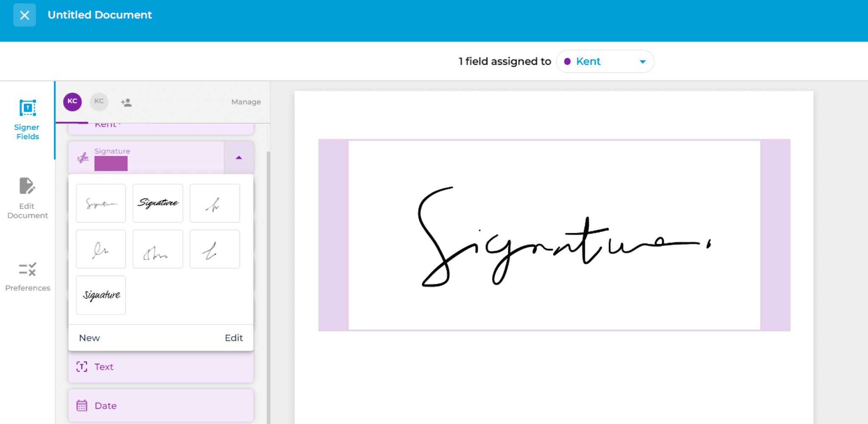Click the add signer person icon
This screenshot has height=424, width=868.
coord(126,102)
